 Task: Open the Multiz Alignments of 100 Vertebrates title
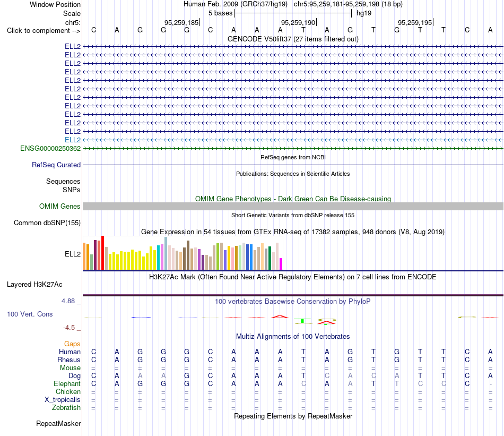(x=293, y=337)
